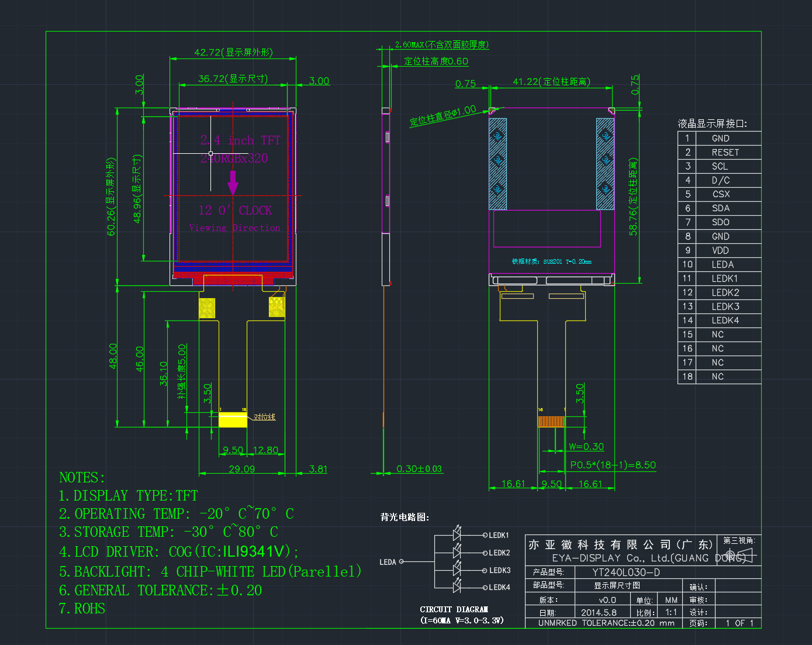Select the 2.4 inch TFT label
The height and width of the screenshot is (645, 812).
pos(240,140)
